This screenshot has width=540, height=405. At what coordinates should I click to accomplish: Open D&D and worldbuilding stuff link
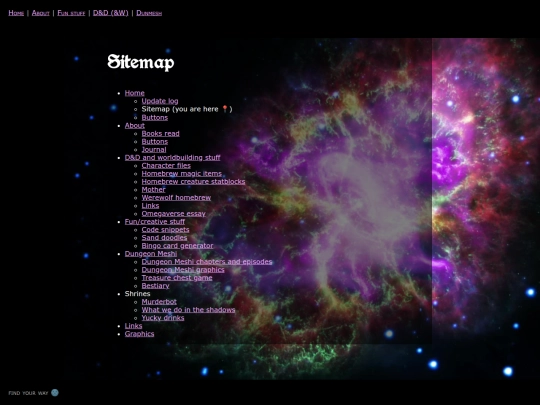click(x=173, y=157)
